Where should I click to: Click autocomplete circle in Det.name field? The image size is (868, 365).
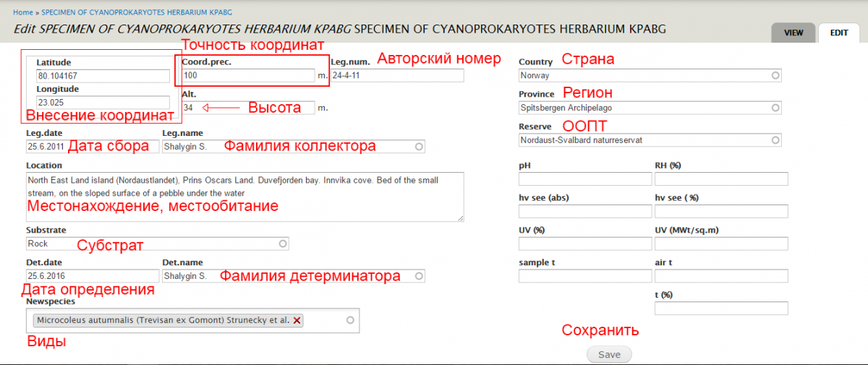pyautogui.click(x=419, y=276)
